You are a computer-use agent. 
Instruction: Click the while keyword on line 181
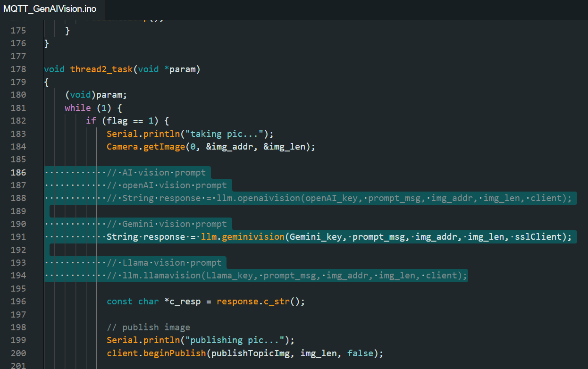(x=78, y=108)
